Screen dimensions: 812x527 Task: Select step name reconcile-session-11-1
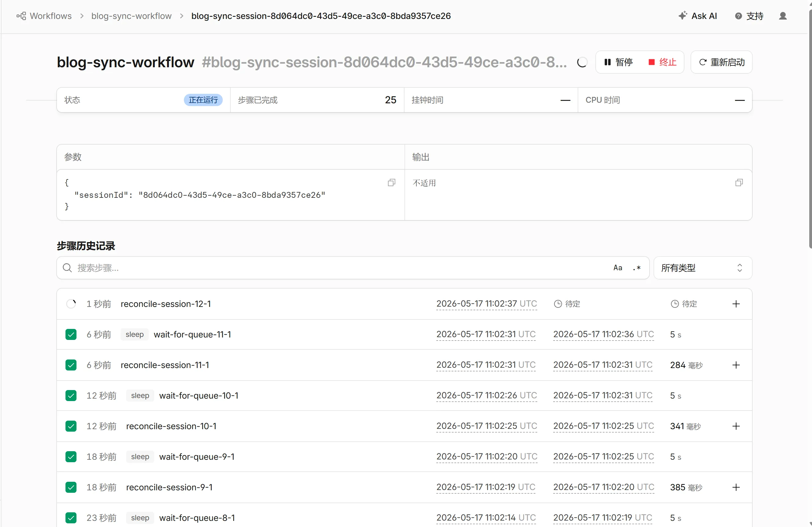pyautogui.click(x=165, y=365)
